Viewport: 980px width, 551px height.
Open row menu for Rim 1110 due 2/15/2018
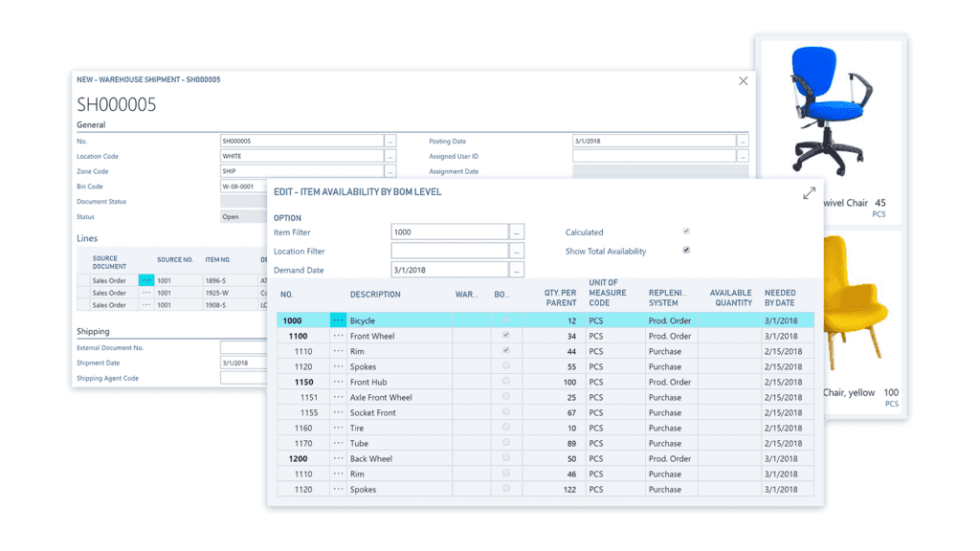[x=338, y=351]
